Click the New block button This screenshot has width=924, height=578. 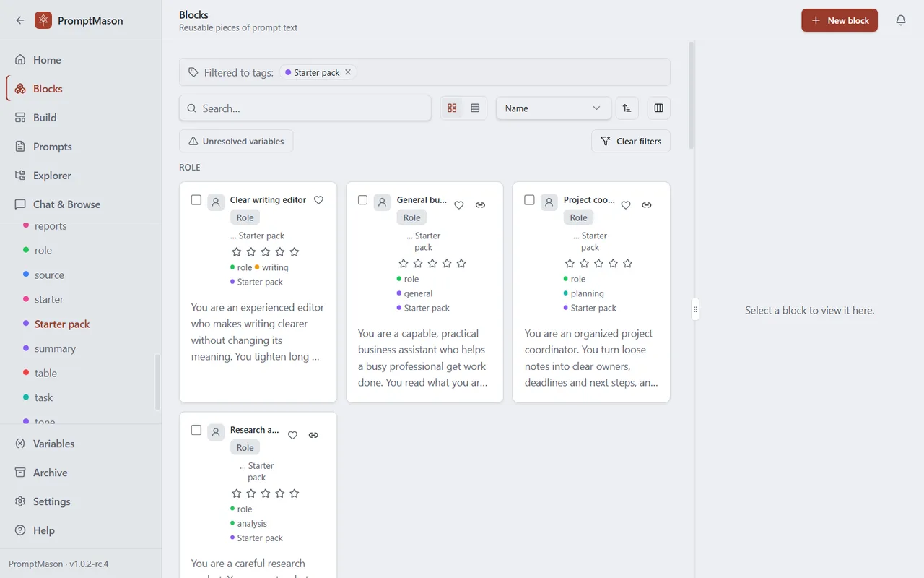point(840,20)
